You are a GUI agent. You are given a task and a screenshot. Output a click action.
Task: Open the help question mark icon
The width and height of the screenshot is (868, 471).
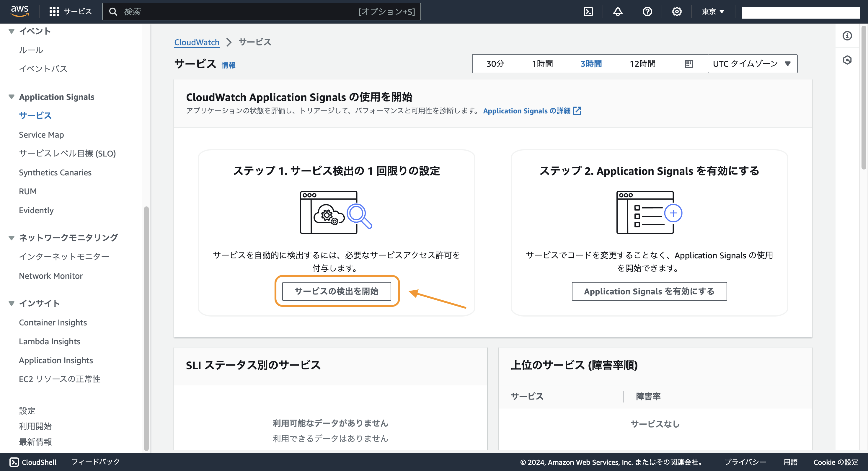pos(647,12)
